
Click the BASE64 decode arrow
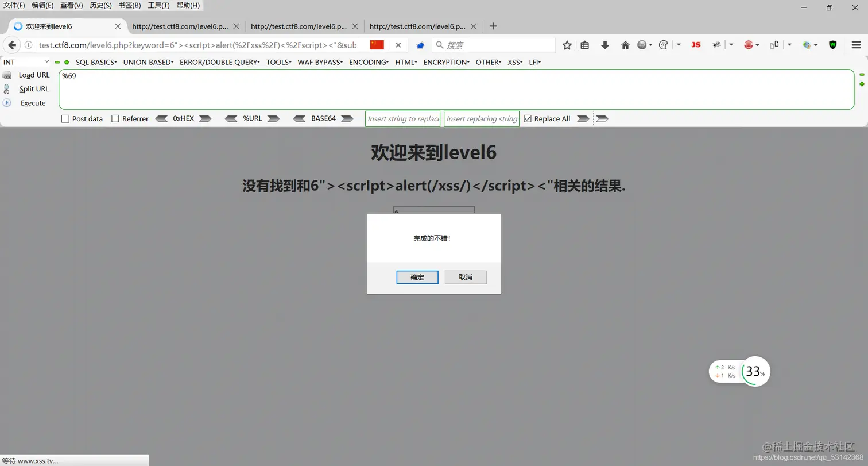[300, 118]
